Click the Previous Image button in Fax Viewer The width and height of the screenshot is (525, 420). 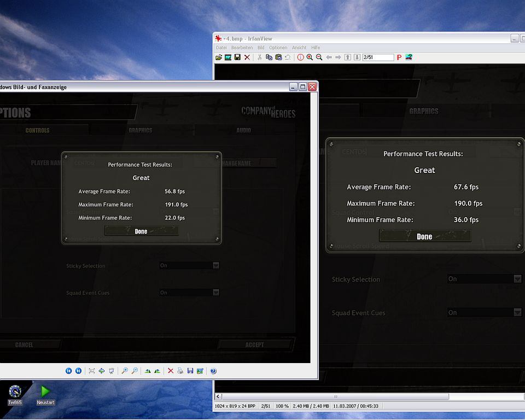click(69, 371)
